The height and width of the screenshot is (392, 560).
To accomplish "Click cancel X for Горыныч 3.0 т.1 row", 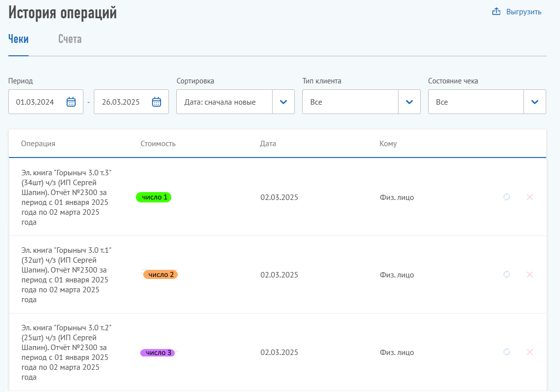I will click(530, 274).
